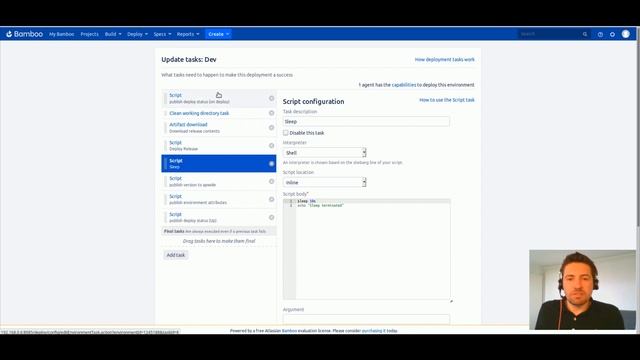Open the user profile avatar
Image resolution: width=640 pixels, height=360 pixels.
tap(626, 34)
